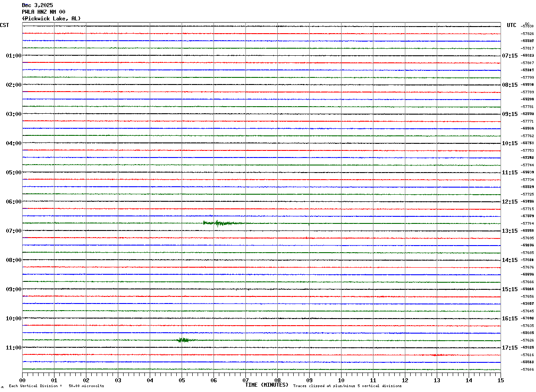The image size is (536, 392).
Task: Click the CST timezone label
Action: 4,25
